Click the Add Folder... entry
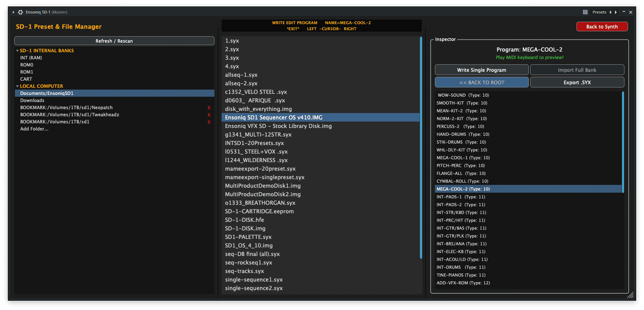 115,129
